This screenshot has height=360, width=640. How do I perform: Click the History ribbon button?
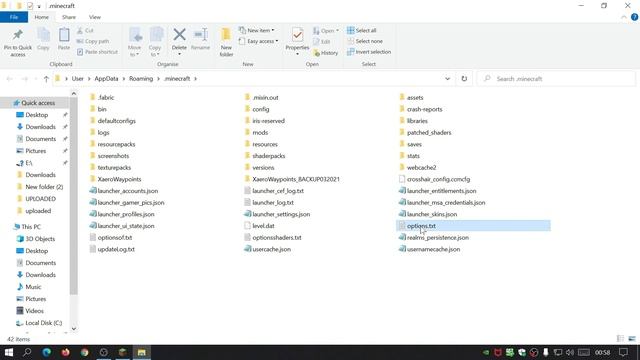tap(325, 53)
